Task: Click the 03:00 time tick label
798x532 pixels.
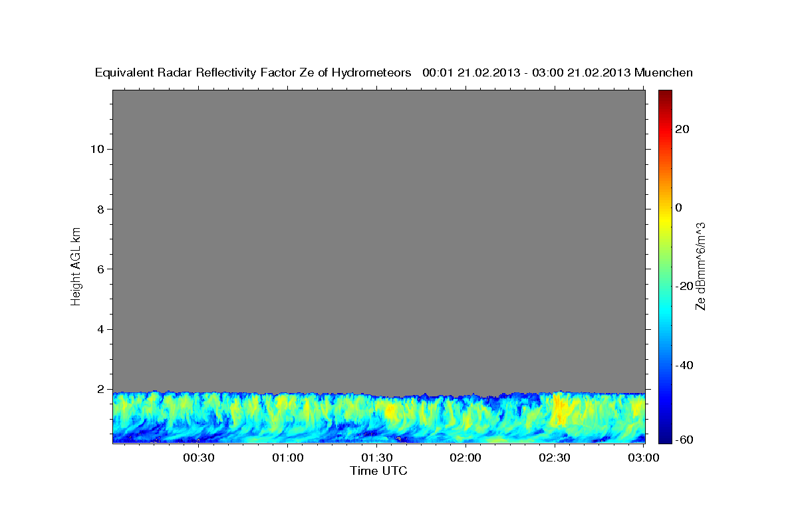Action: click(644, 458)
